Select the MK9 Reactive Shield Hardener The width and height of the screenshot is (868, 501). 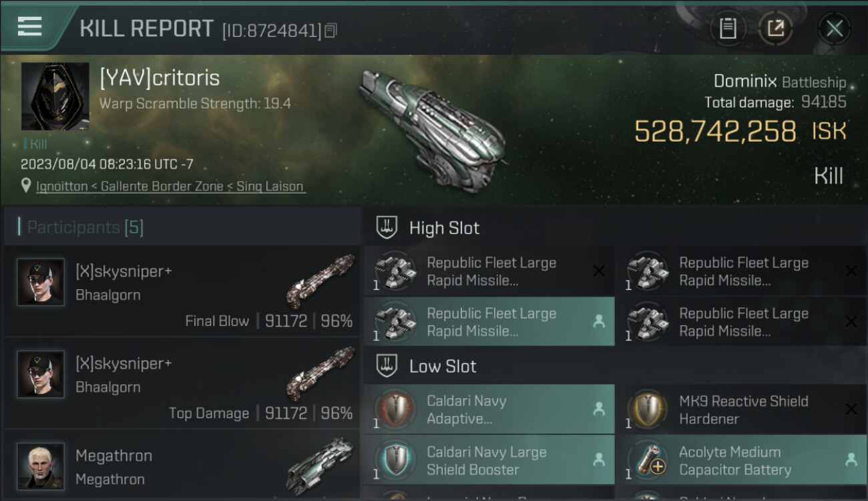[x=740, y=409]
